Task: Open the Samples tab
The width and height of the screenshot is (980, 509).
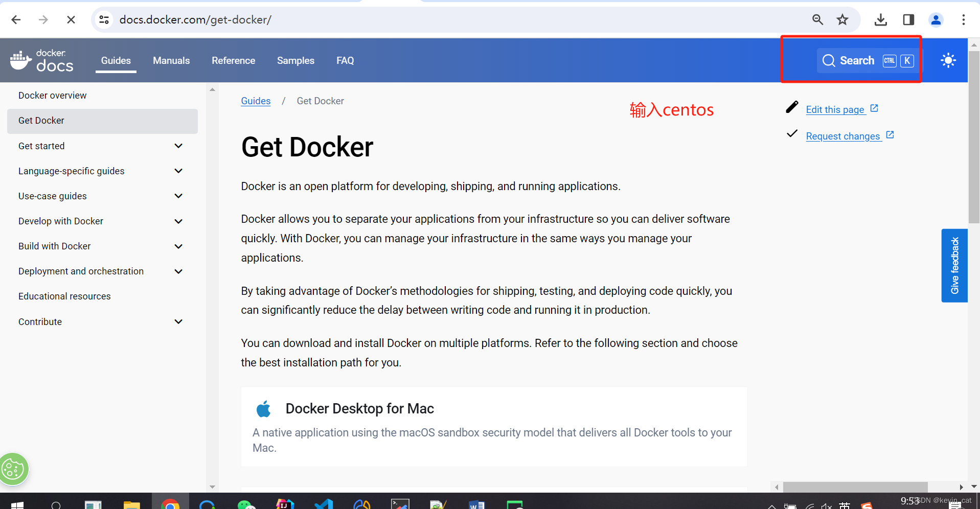Action: tap(295, 60)
